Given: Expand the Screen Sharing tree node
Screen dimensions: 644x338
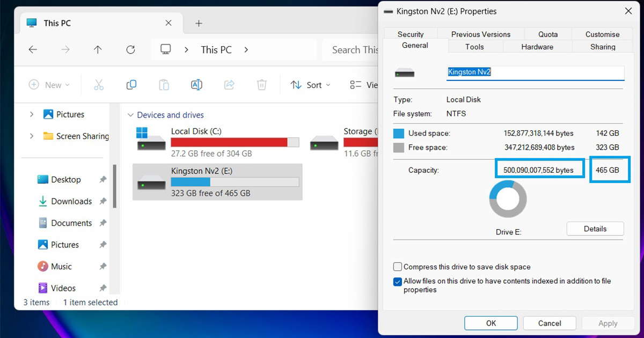Looking at the screenshot, I should [32, 136].
